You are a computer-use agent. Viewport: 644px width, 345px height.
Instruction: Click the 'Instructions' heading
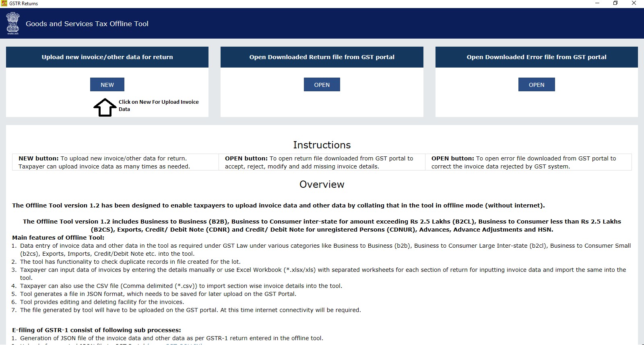322,145
